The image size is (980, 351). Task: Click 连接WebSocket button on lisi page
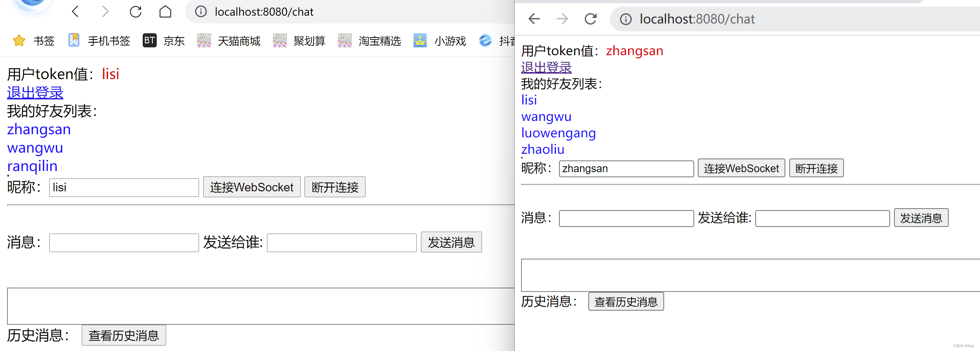coord(252,187)
